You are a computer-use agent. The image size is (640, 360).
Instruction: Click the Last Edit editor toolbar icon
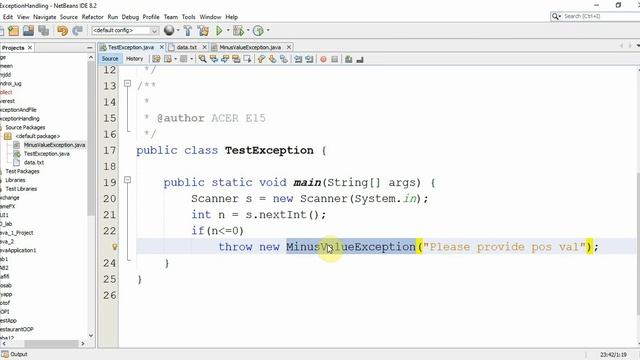coord(156,59)
